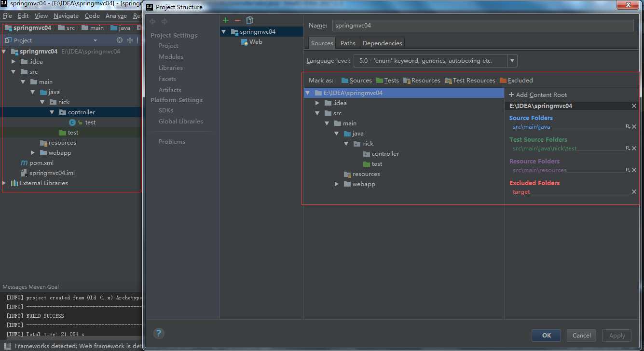Remove resource folder src\main\resources

point(634,170)
